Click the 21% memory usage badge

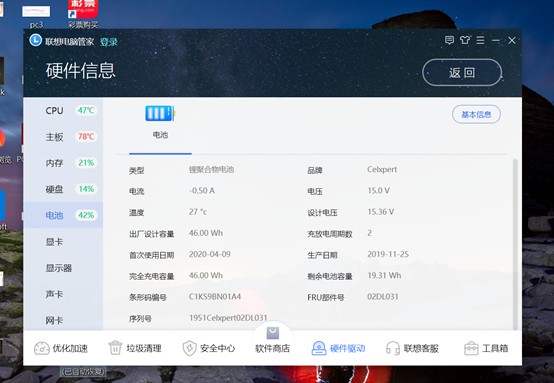86,163
